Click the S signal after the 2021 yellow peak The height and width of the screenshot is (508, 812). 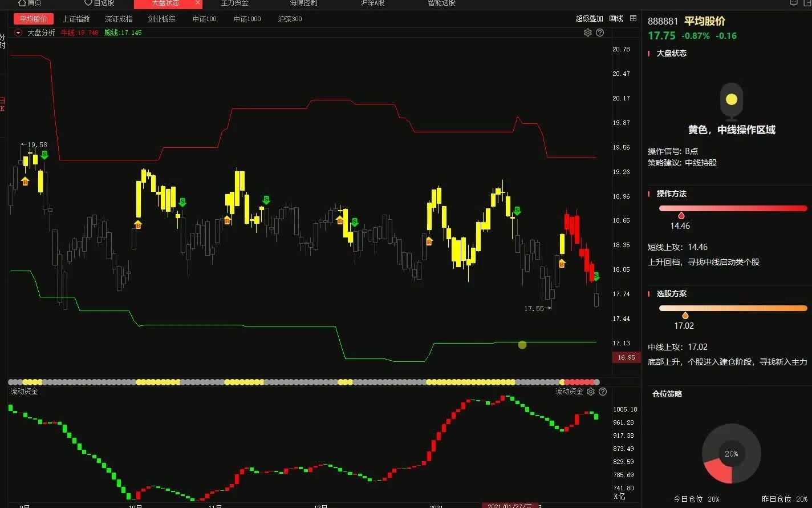point(517,211)
